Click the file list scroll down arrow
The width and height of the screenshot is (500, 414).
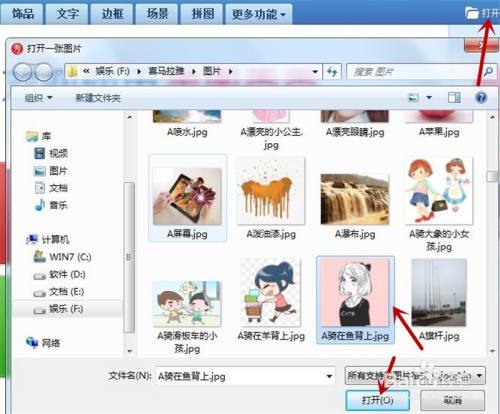click(x=492, y=351)
